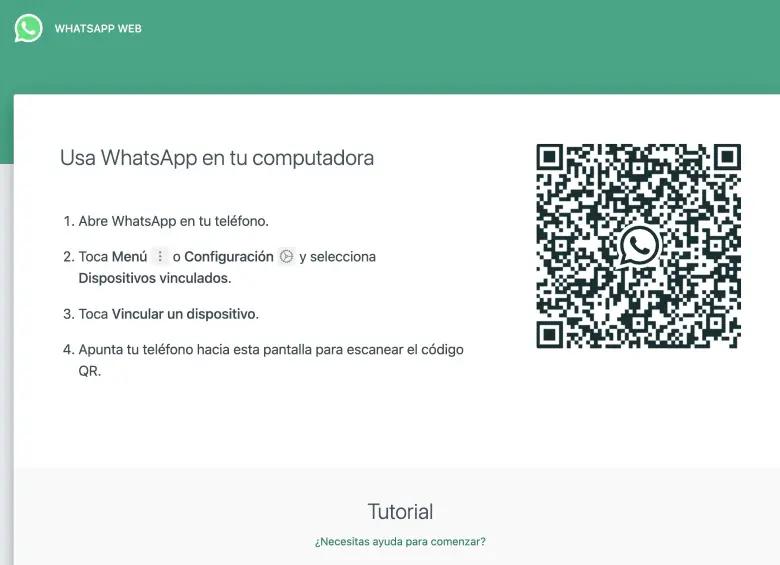Viewport: 780px width, 565px height.
Task: Click the bold "Vincular un dispositivo" text
Action: point(183,314)
